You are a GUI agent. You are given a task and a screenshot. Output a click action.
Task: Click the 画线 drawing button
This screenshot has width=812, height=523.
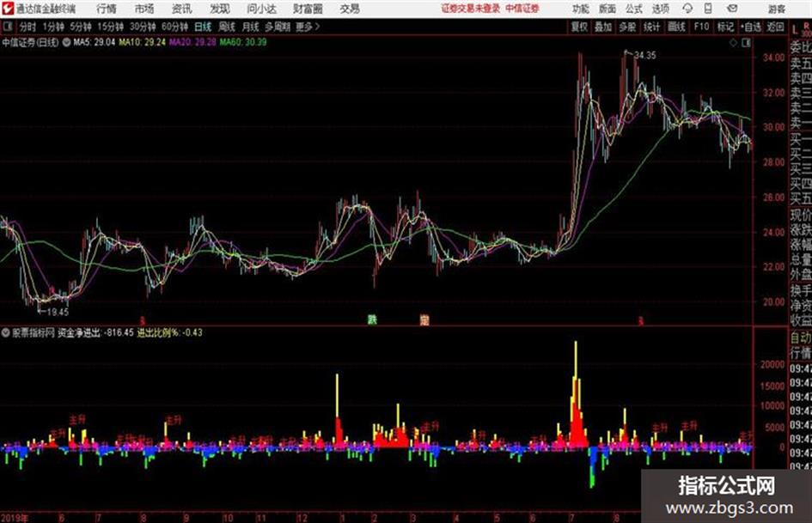coord(676,27)
